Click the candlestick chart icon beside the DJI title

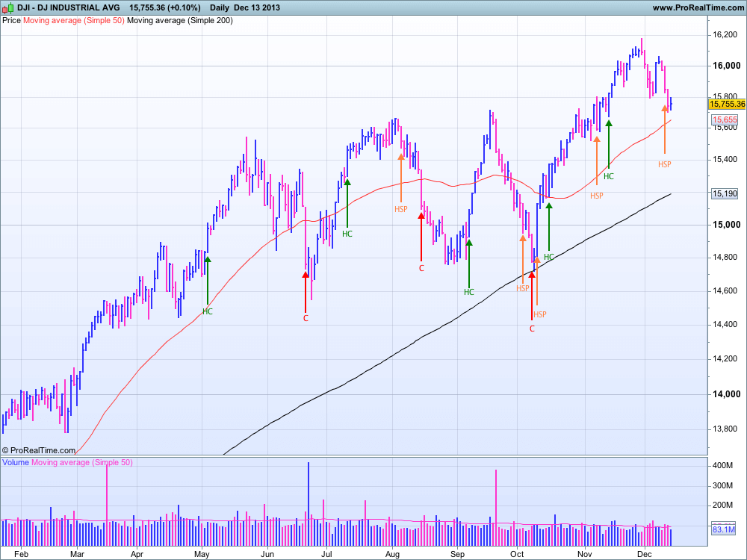(7, 7)
